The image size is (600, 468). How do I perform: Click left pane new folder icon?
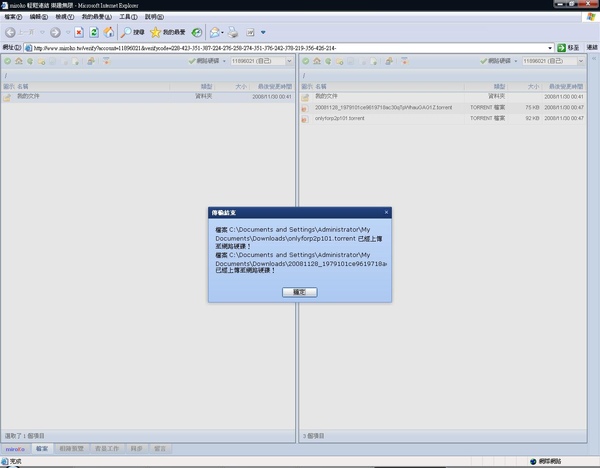tap(41, 61)
